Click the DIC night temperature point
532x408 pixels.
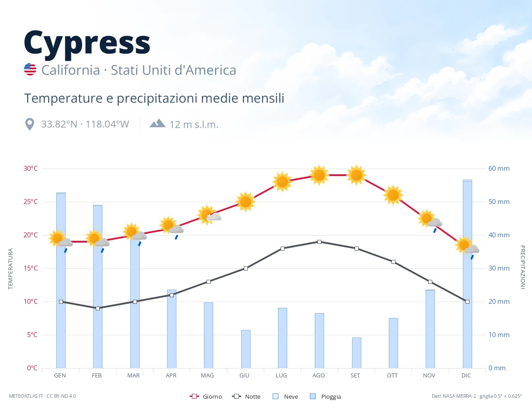(467, 302)
